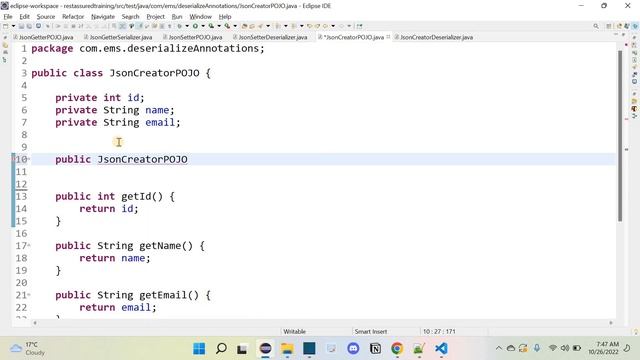Collapse the getName() method fold at line 17
Viewport: 640px width, 360px height.
[29, 246]
